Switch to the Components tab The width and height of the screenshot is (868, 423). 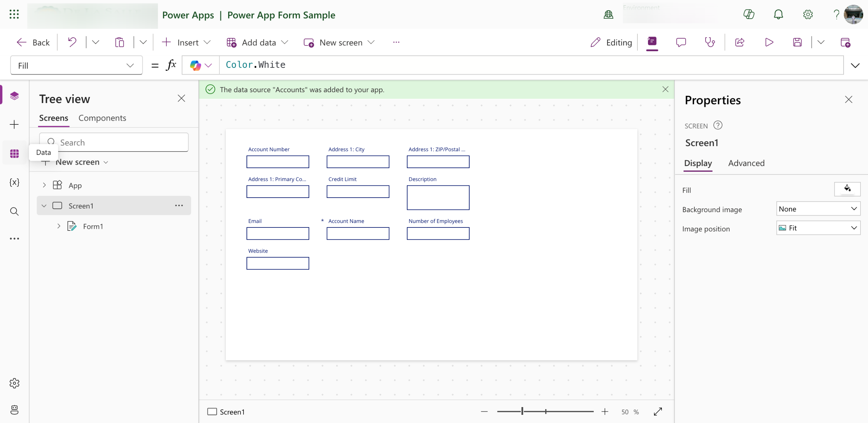(x=102, y=118)
